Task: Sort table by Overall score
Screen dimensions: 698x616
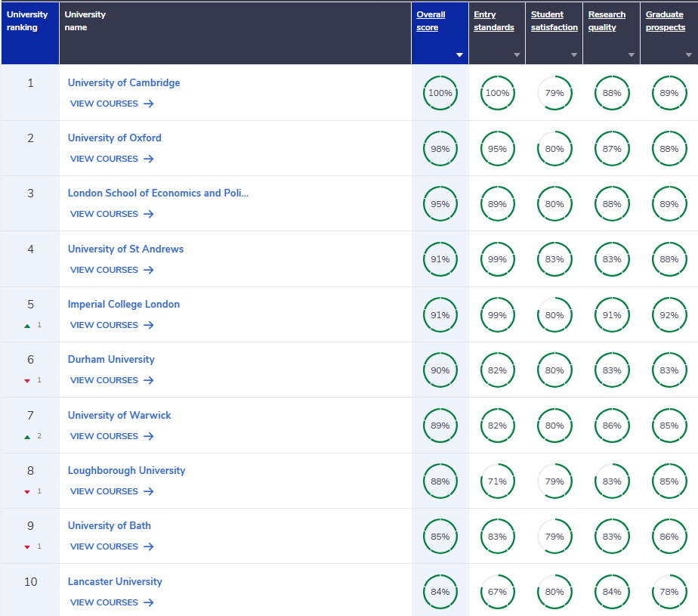Action: [x=431, y=21]
